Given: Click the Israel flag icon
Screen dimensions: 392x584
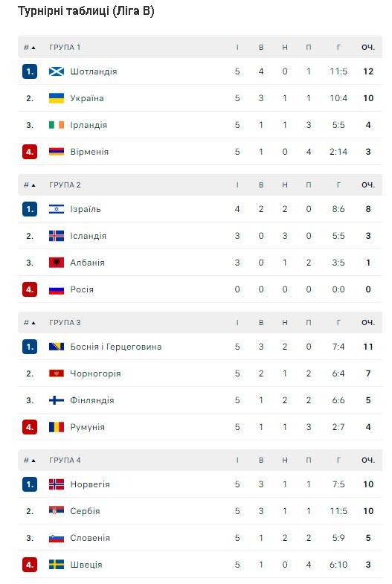Looking at the screenshot, I should [57, 209].
